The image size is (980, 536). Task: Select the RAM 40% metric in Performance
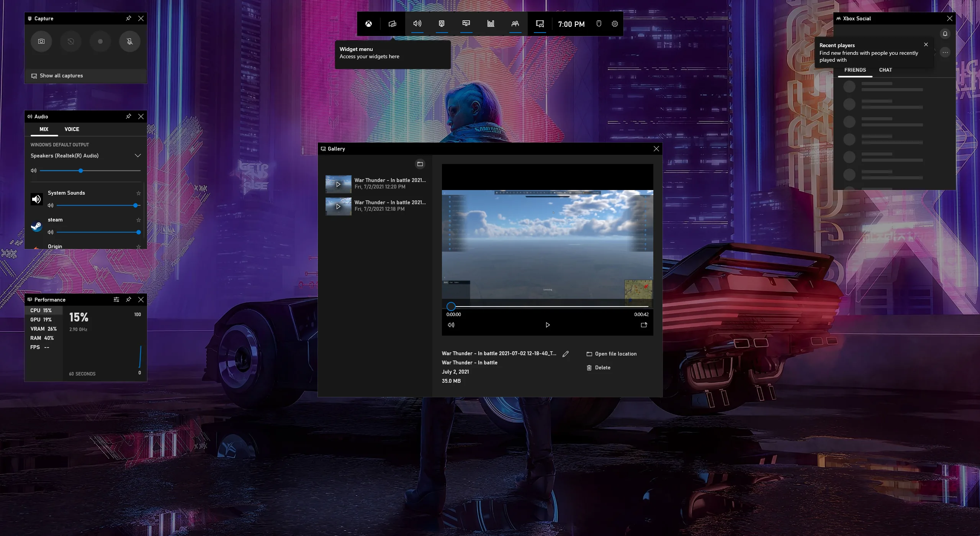coord(44,338)
